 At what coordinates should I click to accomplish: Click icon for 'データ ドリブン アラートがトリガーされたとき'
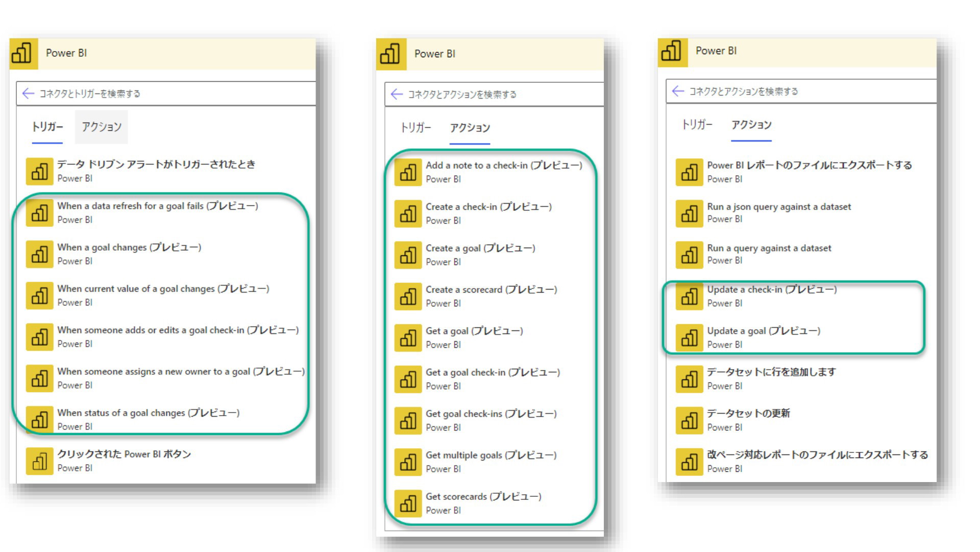(40, 171)
